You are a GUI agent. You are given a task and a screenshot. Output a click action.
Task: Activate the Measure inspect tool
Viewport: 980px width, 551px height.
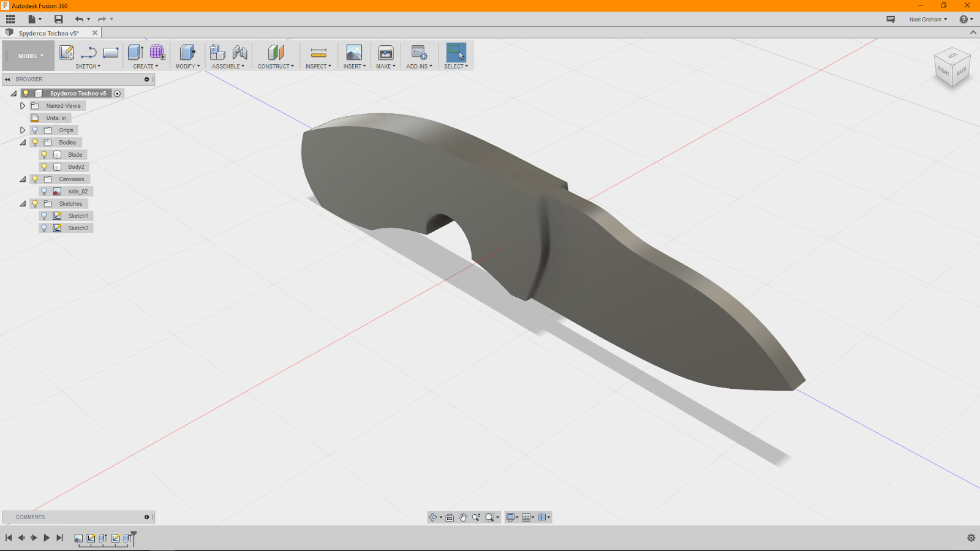pyautogui.click(x=318, y=53)
